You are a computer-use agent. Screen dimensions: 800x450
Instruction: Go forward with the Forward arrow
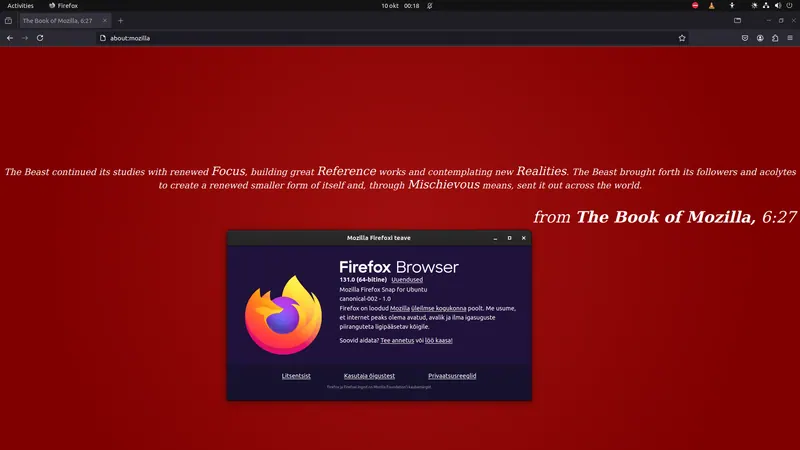(x=25, y=38)
